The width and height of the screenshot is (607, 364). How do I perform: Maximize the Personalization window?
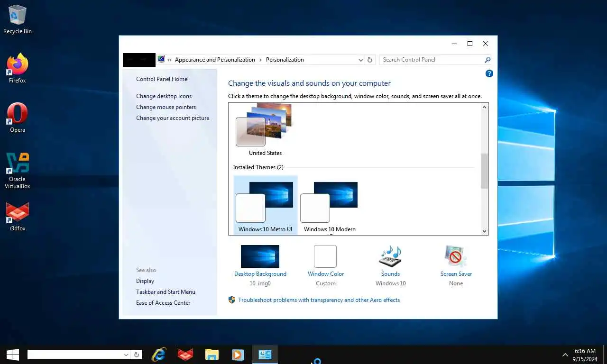pos(470,44)
